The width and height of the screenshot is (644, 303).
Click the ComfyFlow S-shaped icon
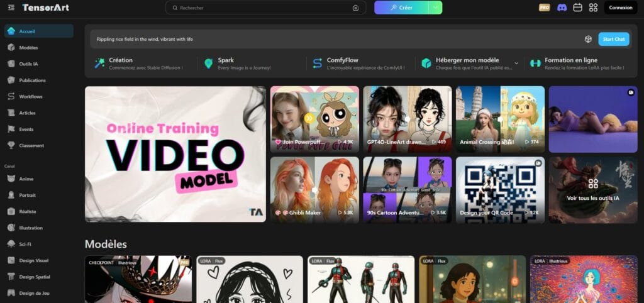click(318, 63)
